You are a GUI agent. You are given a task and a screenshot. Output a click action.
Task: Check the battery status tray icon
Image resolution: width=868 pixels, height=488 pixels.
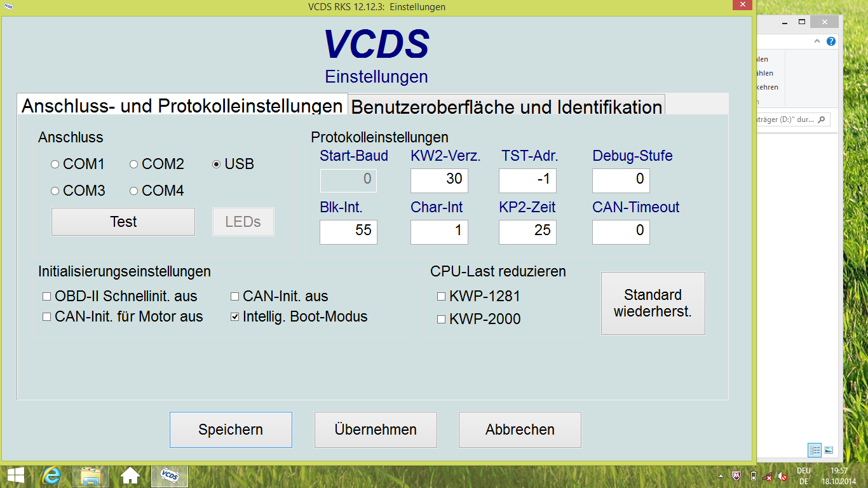pyautogui.click(x=753, y=475)
